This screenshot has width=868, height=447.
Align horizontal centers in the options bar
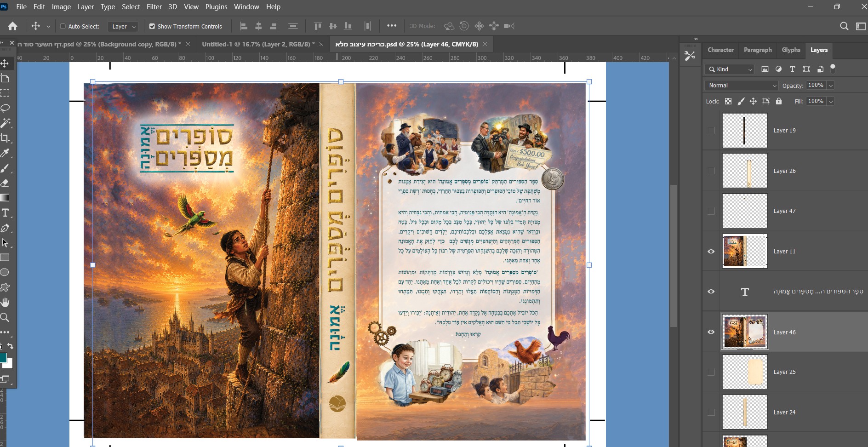[x=258, y=26]
